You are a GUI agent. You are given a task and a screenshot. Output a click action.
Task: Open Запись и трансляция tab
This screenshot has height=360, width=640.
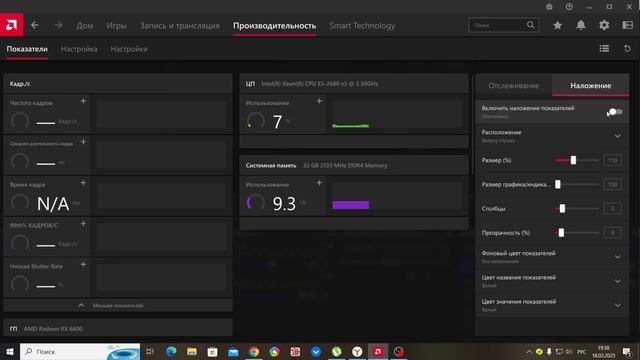[180, 26]
